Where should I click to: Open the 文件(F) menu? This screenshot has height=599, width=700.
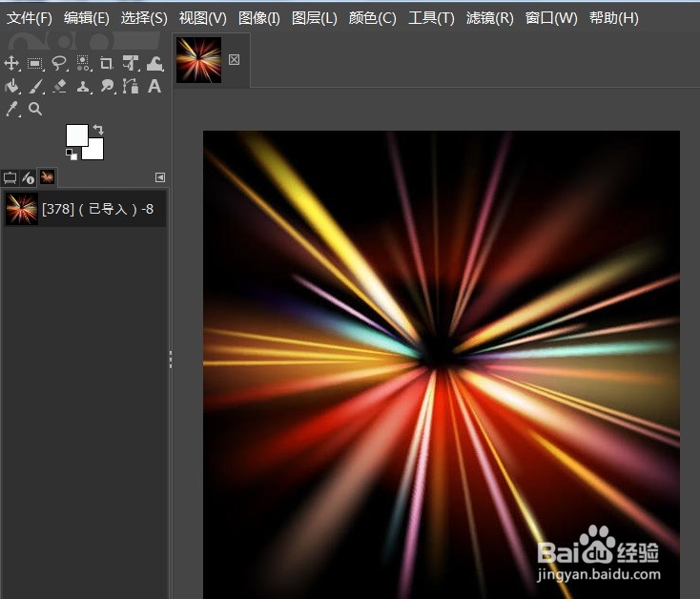[x=30, y=18]
